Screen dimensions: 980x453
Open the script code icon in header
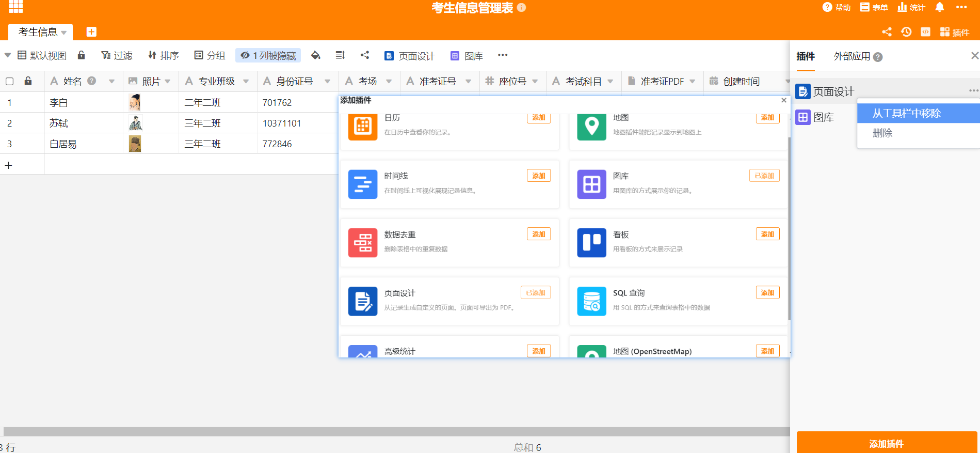[926, 32]
